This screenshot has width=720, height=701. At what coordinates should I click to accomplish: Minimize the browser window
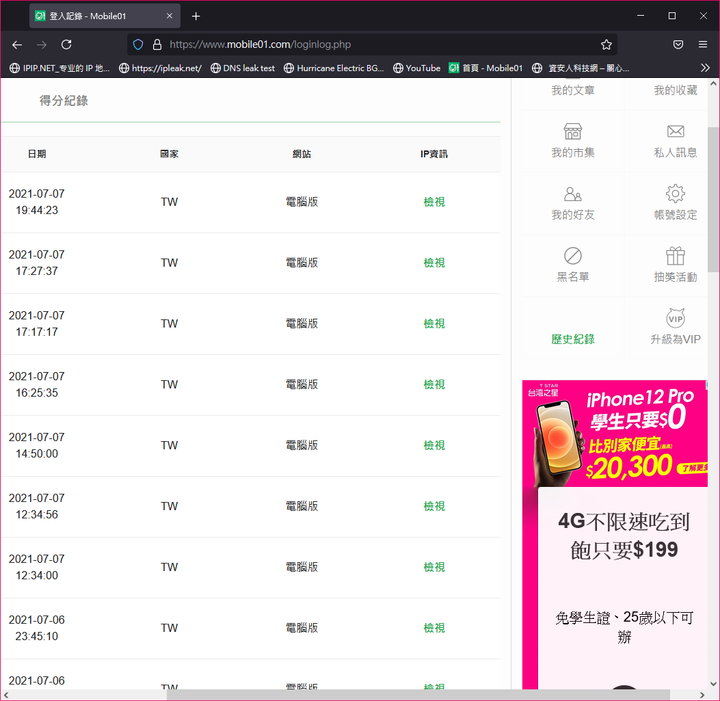coord(641,16)
